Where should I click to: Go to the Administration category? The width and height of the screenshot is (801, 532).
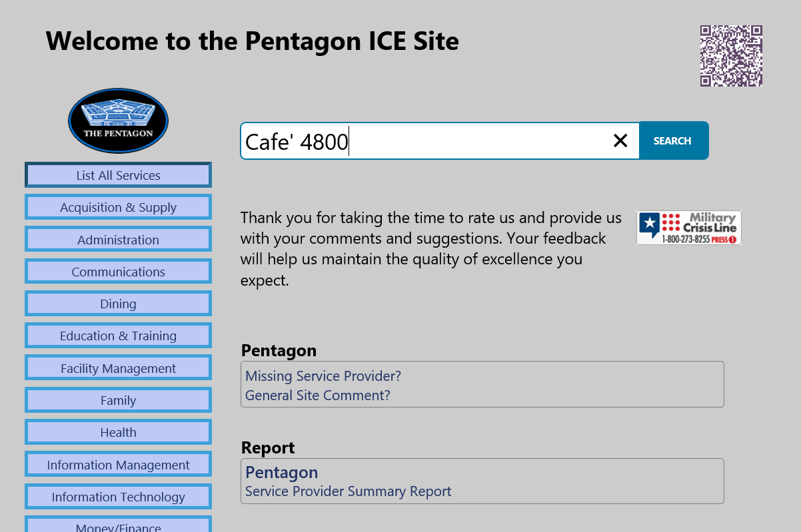tap(118, 240)
